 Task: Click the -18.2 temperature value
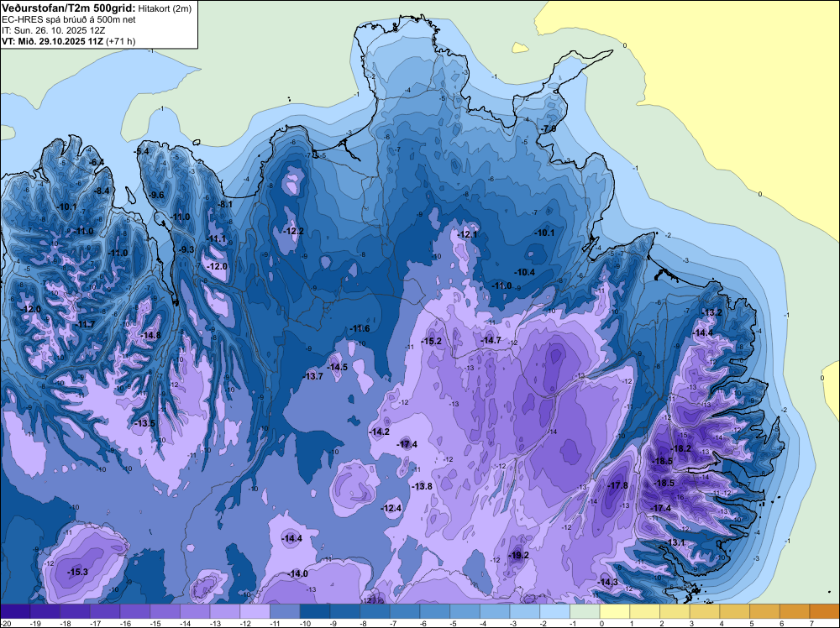coord(681,449)
